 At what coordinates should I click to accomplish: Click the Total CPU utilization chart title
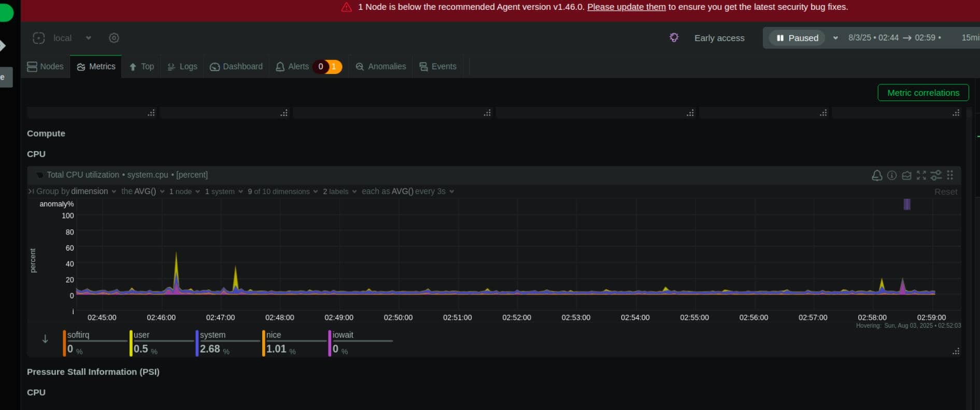(x=127, y=175)
